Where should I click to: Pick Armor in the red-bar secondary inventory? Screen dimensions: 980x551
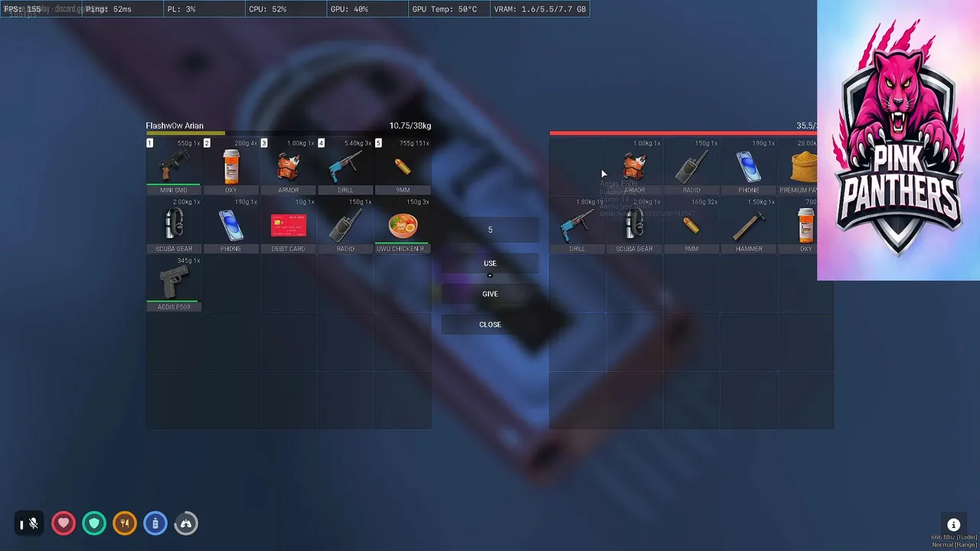coord(634,167)
